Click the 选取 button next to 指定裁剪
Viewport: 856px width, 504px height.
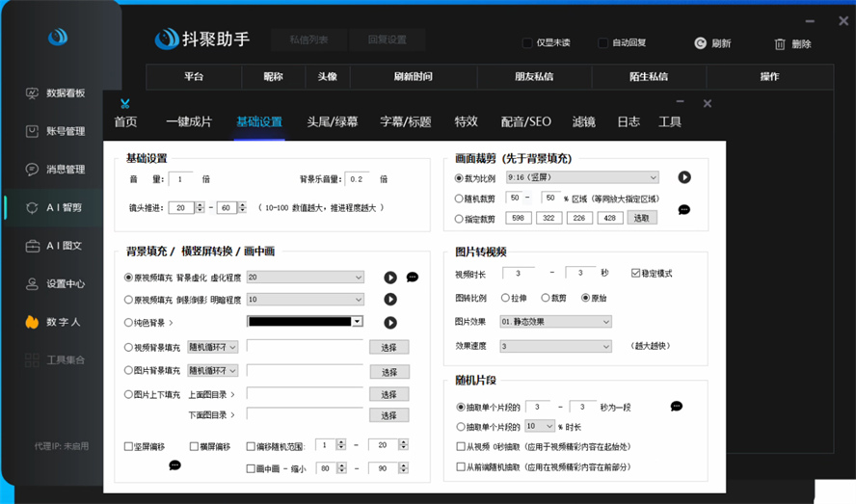point(641,219)
